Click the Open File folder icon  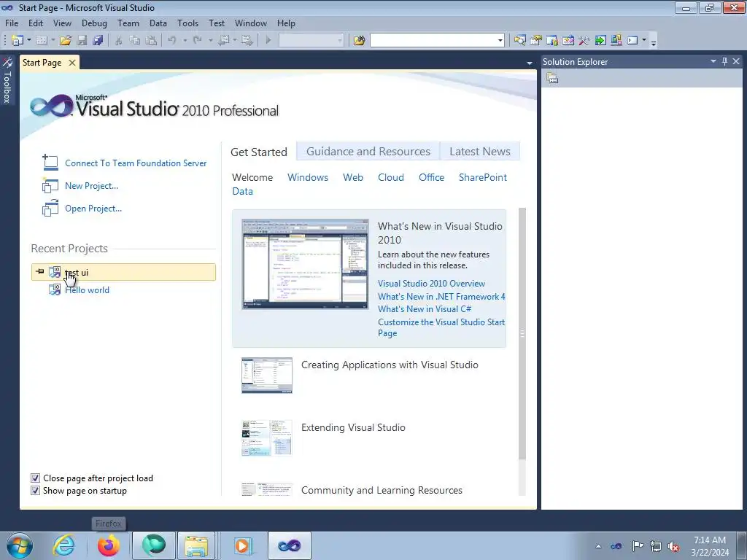pyautogui.click(x=66, y=41)
